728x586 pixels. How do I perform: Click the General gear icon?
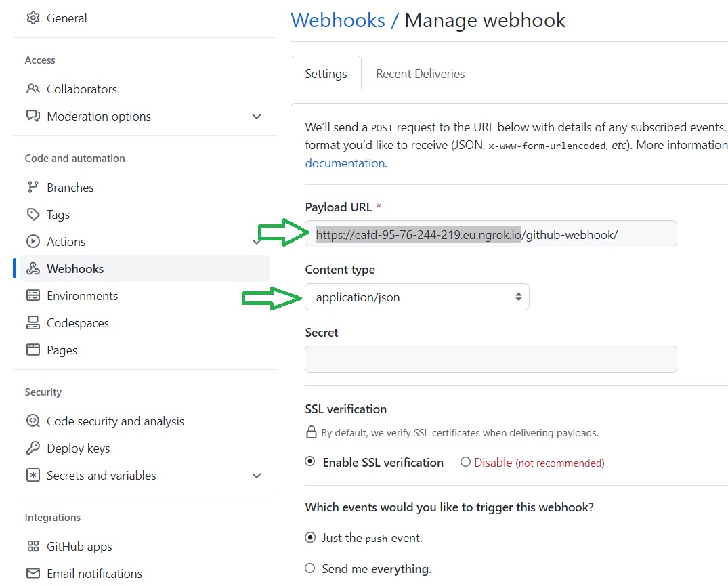tap(33, 18)
